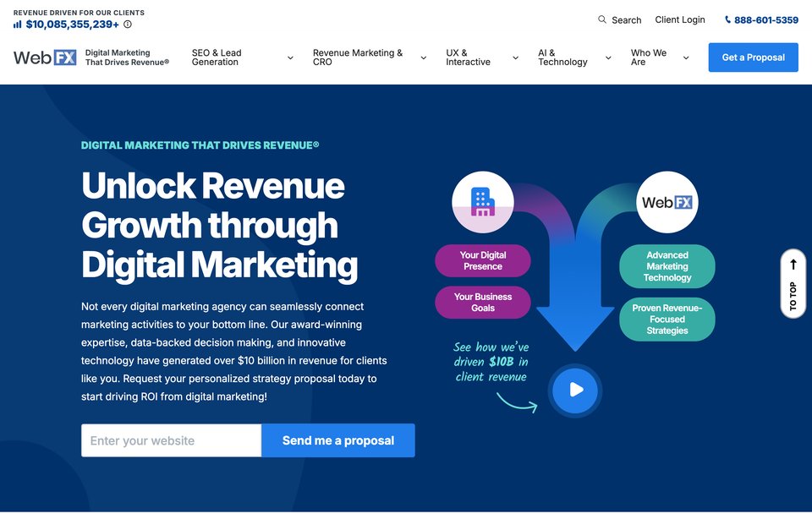Click the Your Digital Presence pill
Image resolution: width=812 pixels, height=530 pixels.
[x=483, y=261]
